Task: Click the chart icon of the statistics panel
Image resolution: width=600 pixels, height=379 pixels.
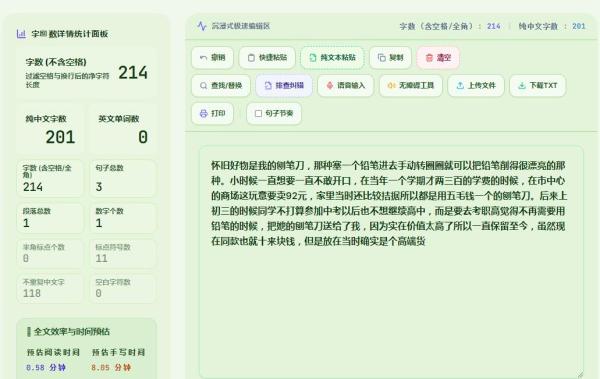Action: pyautogui.click(x=21, y=34)
